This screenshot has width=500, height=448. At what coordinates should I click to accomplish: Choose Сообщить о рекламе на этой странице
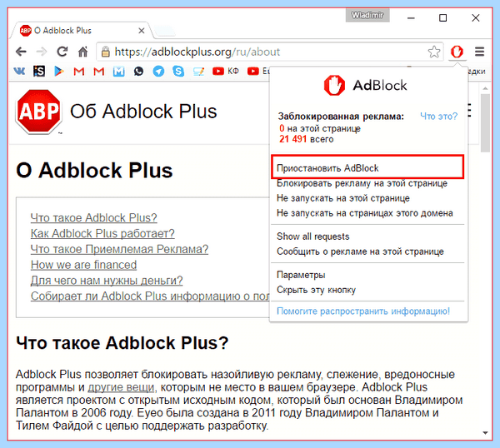360,251
